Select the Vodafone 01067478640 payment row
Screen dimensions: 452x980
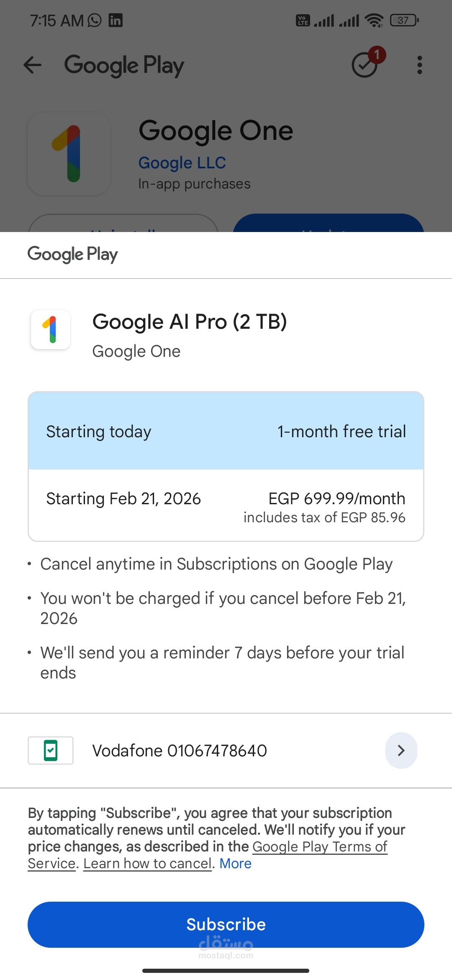[x=226, y=750]
